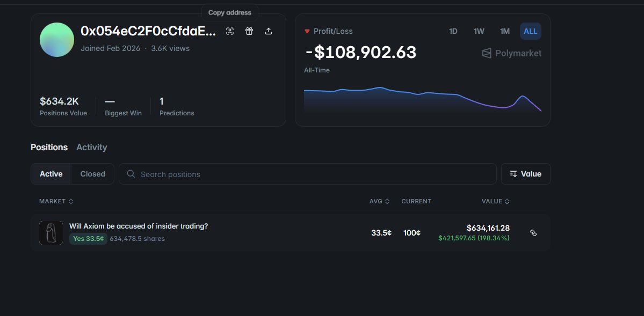Viewport: 644px width, 316px height.
Task: Click the wallet address 0x054eC2F0cCfdaE...
Action: tap(148, 31)
